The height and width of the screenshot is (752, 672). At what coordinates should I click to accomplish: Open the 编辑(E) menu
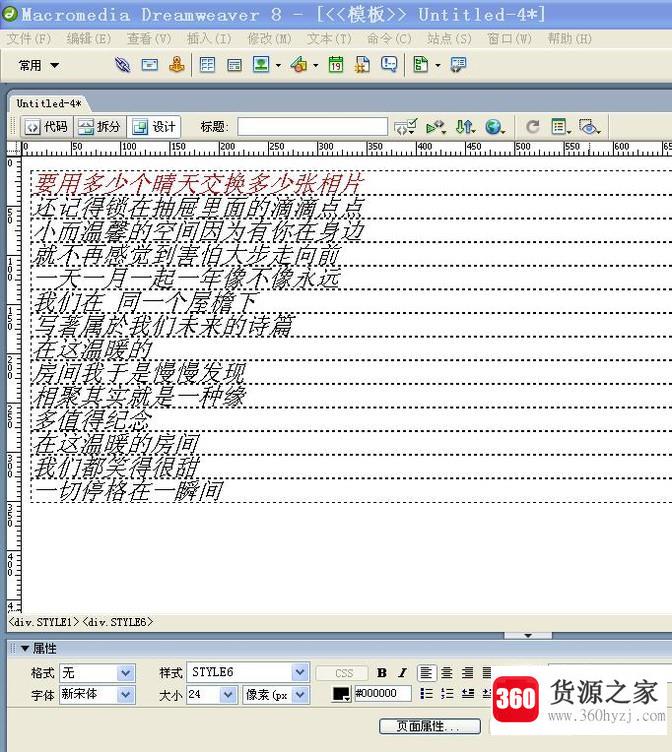pyautogui.click(x=89, y=39)
